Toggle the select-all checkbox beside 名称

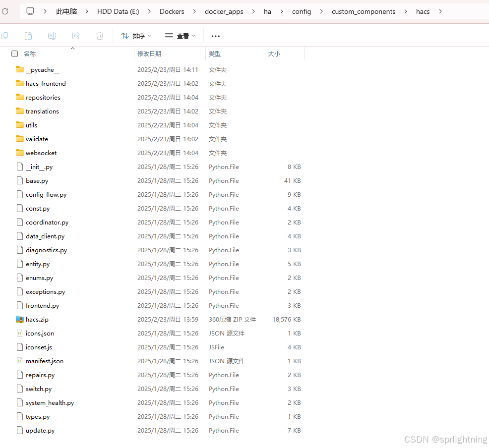tap(15, 54)
